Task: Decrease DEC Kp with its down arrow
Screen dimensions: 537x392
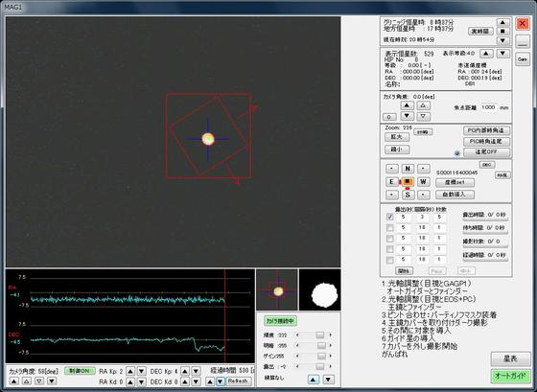Action: click(196, 371)
